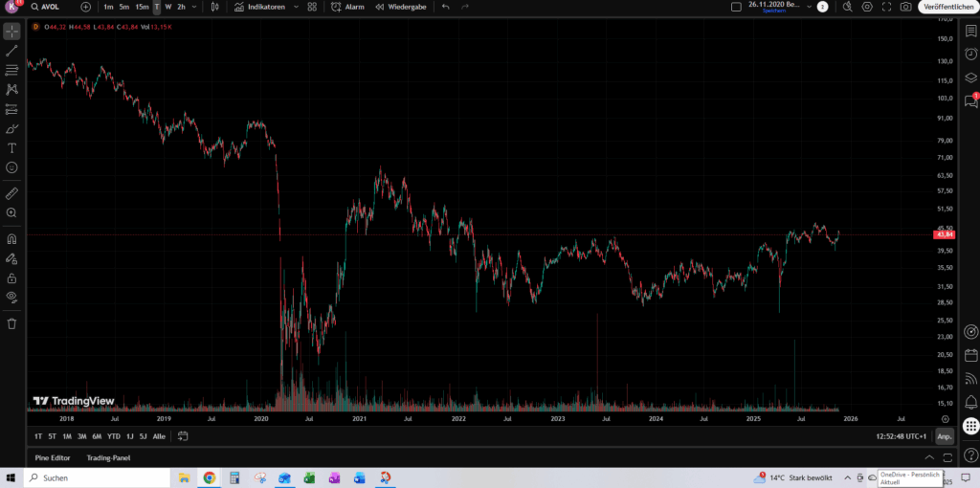Toggle lock all drawing tools
The height and width of the screenshot is (488, 980).
coord(11,277)
